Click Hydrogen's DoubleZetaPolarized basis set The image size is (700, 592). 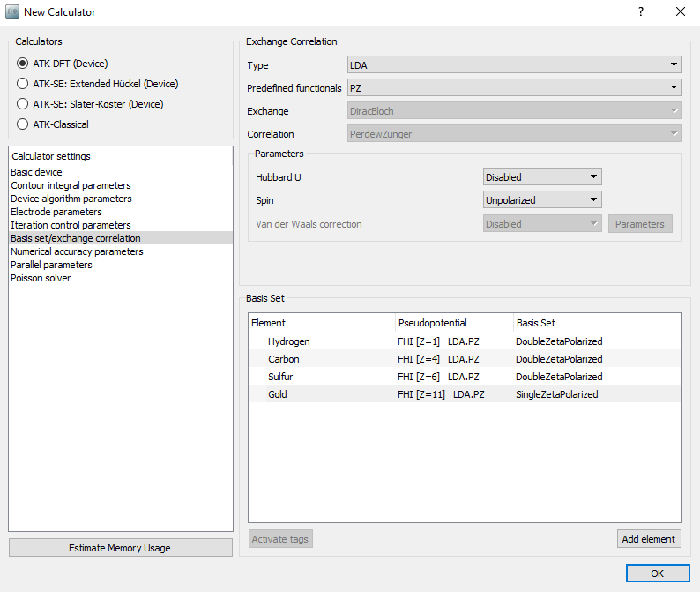point(559,341)
